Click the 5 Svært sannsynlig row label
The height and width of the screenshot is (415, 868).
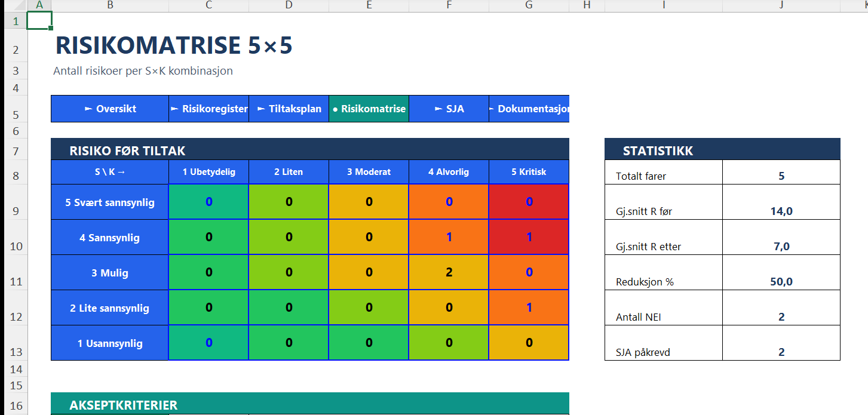[110, 202]
